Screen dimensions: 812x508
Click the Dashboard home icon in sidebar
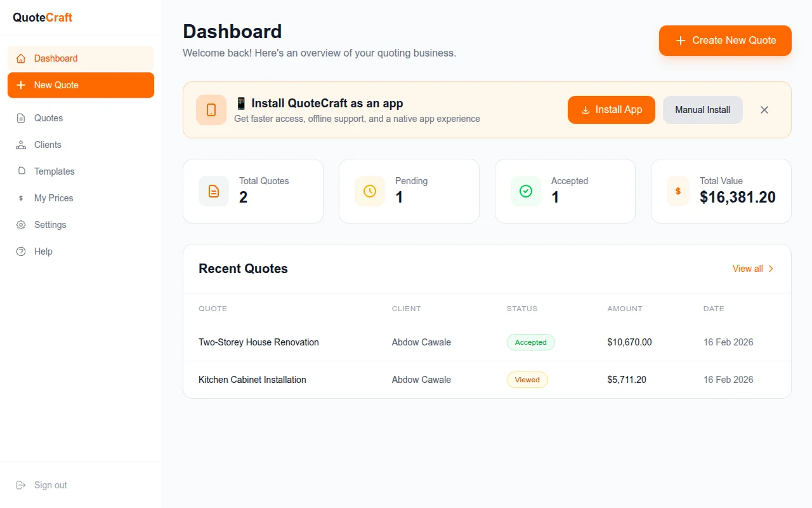[21, 58]
